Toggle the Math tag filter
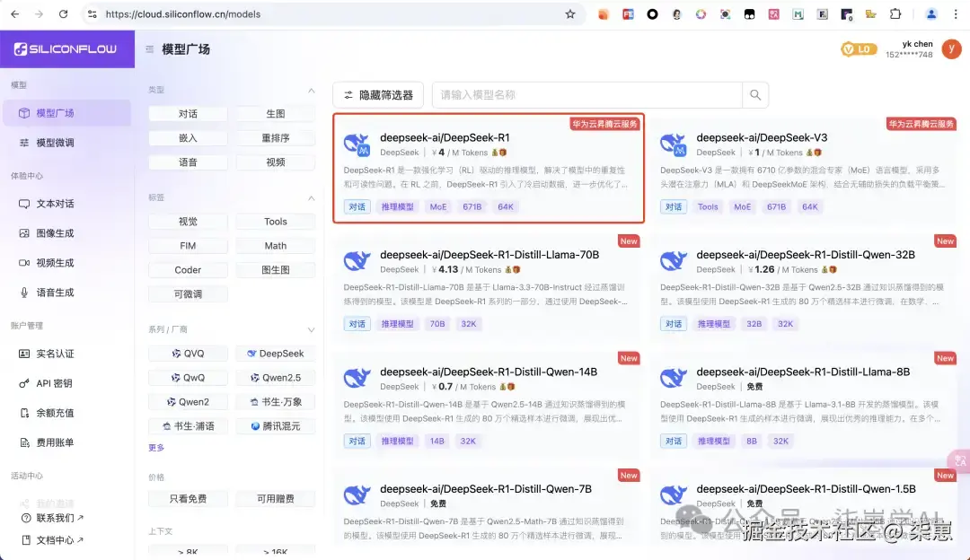Image resolution: width=970 pixels, height=560 pixels. [x=276, y=245]
